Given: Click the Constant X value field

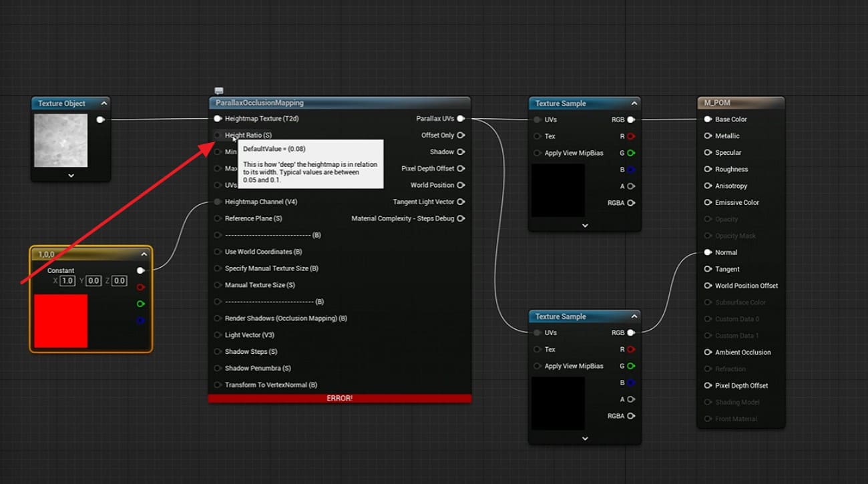Looking at the screenshot, I should coord(67,281).
